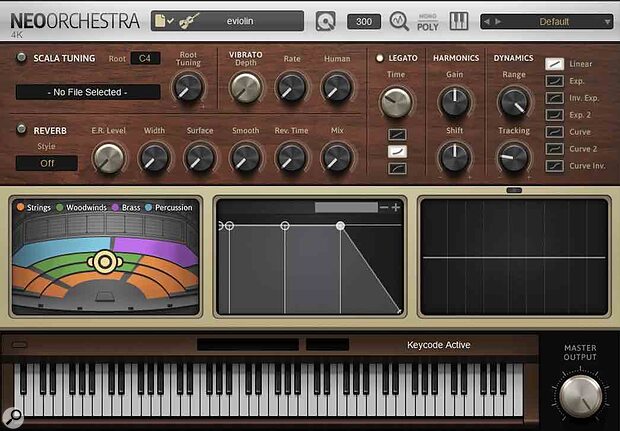Click the orange Strings legend dot
This screenshot has height=431, width=620.
click(20, 207)
